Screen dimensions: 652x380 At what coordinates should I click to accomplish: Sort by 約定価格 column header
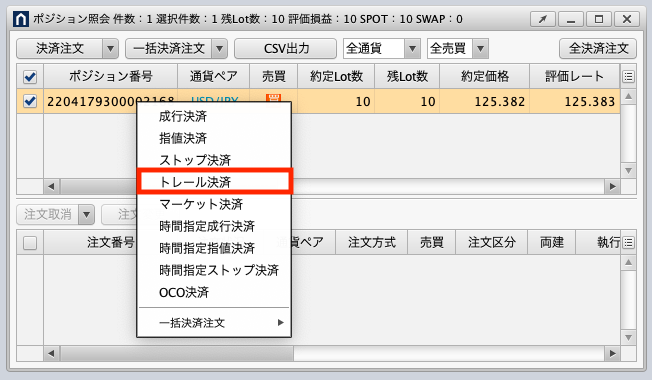pos(484,76)
